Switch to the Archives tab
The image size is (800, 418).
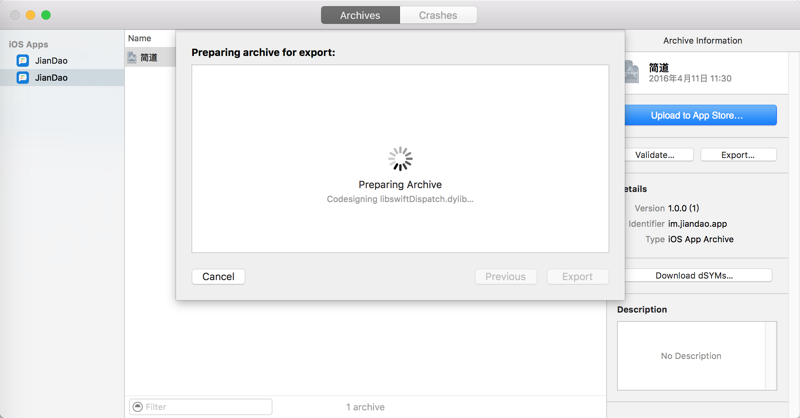[x=360, y=15]
